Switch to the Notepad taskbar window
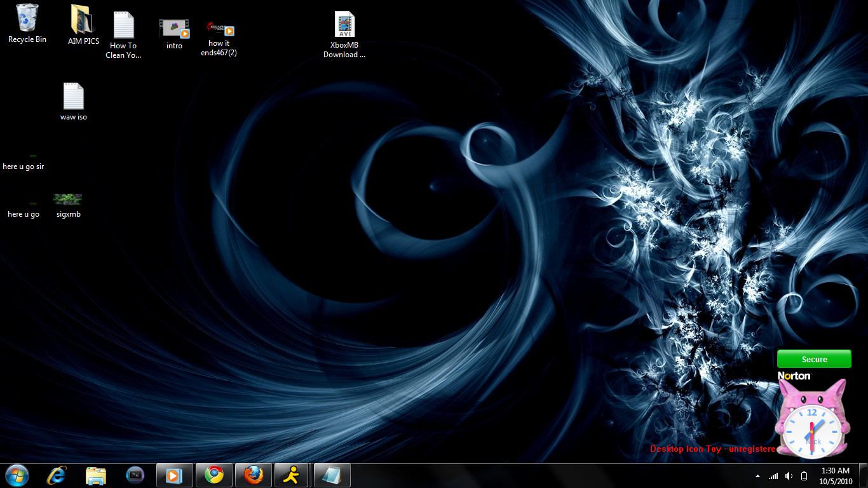Viewport: 868px width, 488px height. [x=332, y=475]
